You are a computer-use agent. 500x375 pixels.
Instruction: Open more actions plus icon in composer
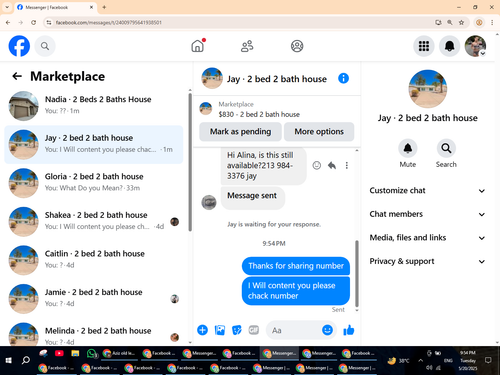202,330
